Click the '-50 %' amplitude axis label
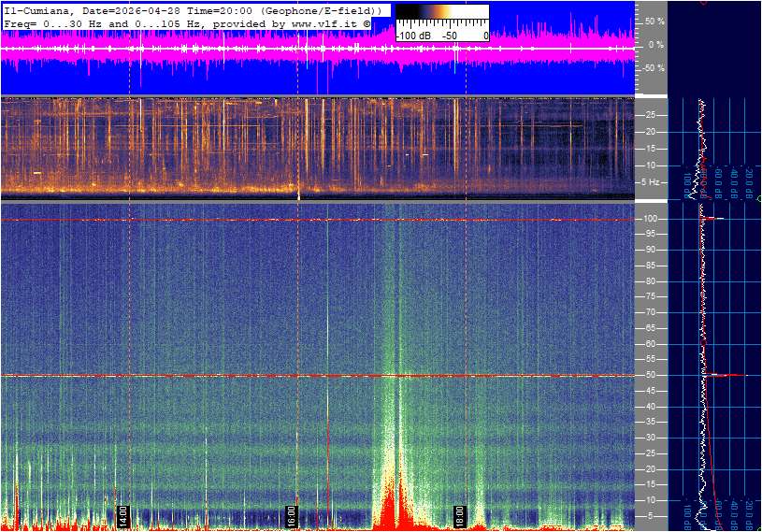The image size is (762, 532). (654, 67)
